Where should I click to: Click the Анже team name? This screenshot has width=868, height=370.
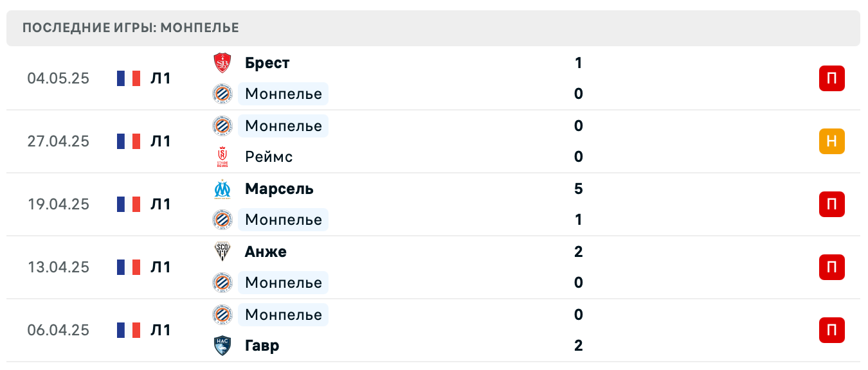[x=266, y=252]
